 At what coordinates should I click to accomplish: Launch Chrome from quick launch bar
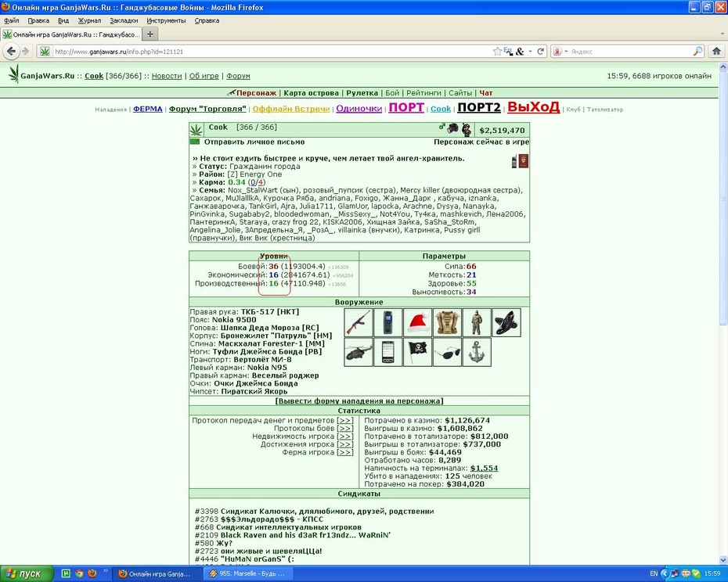click(x=79, y=573)
